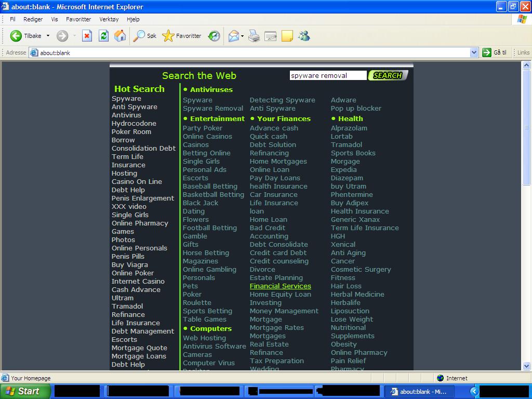Click the IE icon in title bar

(5, 6)
